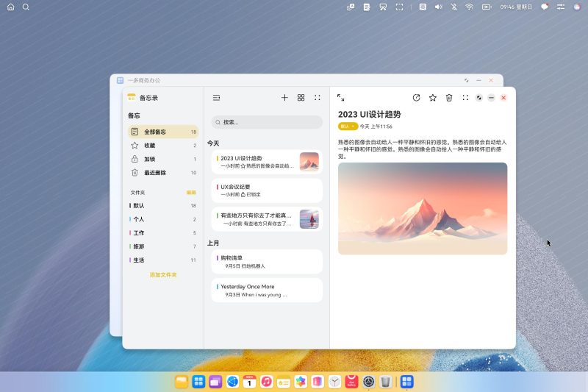Open the 加锁 locked notes category
The width and height of the screenshot is (588, 392).
(163, 159)
